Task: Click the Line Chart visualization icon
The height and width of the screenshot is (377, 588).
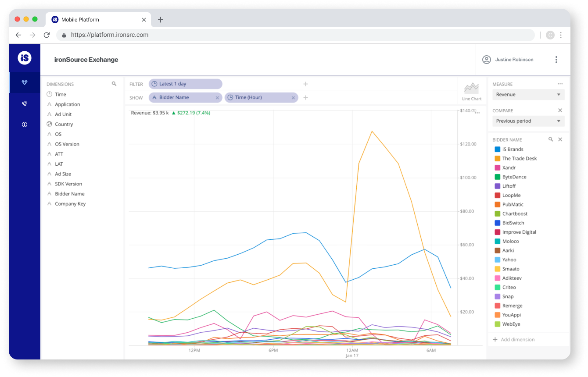Action: [x=472, y=91]
